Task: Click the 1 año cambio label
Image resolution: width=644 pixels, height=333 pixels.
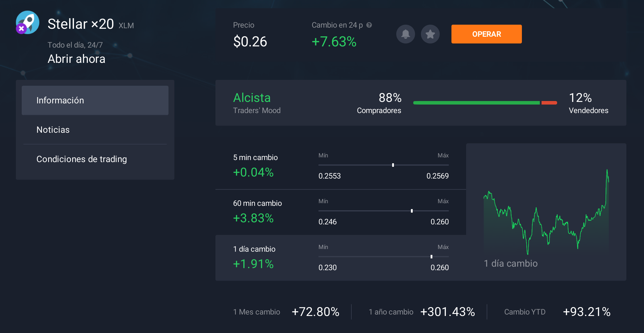Action: coord(391,312)
